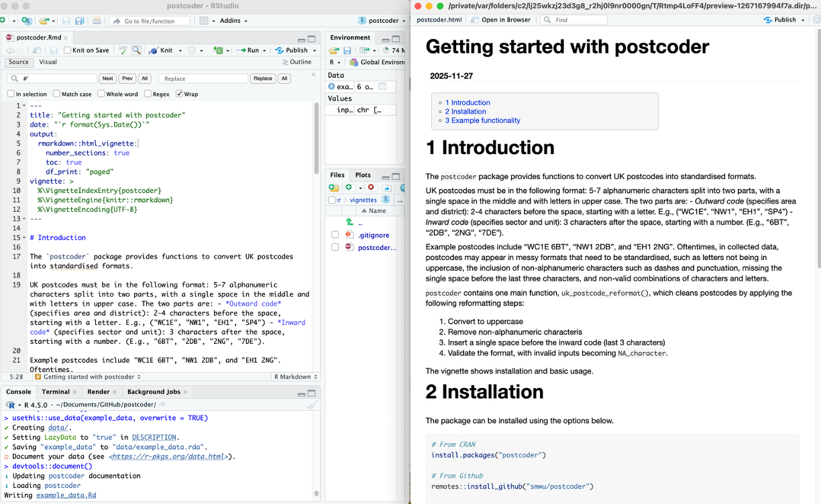Enable Whole word checkbox

[x=101, y=94]
